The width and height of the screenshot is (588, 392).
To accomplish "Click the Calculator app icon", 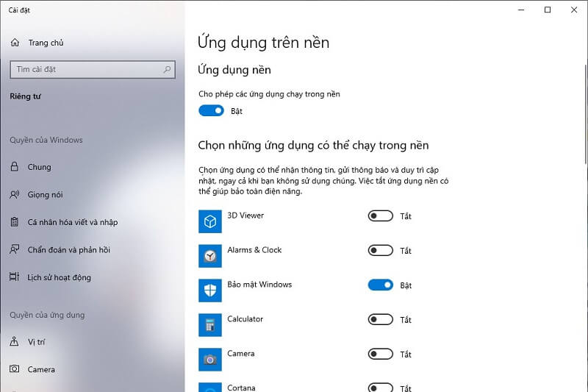I will (x=210, y=325).
